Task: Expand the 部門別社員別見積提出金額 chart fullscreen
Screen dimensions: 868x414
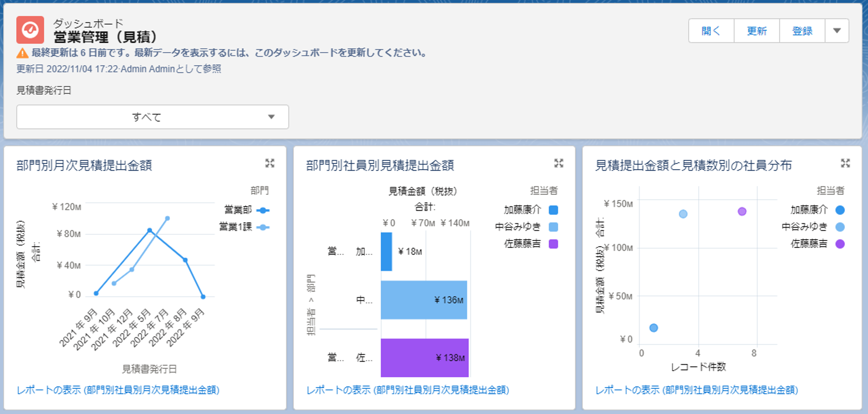Action: point(559,163)
